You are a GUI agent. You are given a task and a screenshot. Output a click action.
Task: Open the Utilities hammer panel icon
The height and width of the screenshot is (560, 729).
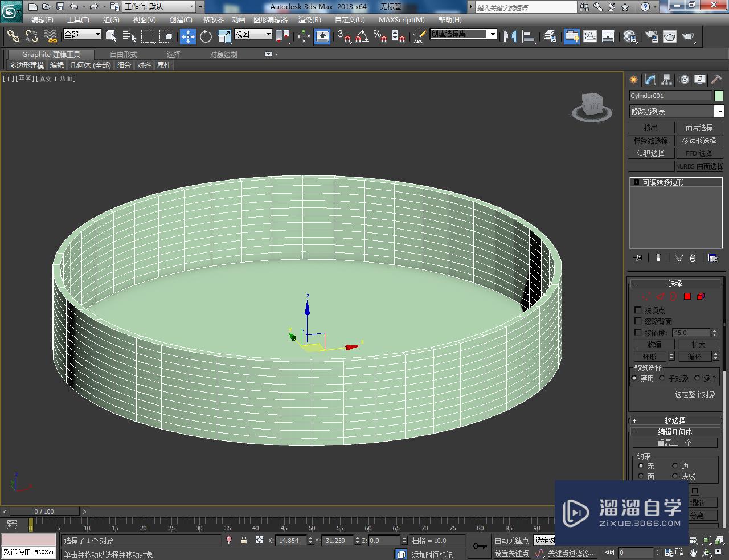[x=716, y=80]
